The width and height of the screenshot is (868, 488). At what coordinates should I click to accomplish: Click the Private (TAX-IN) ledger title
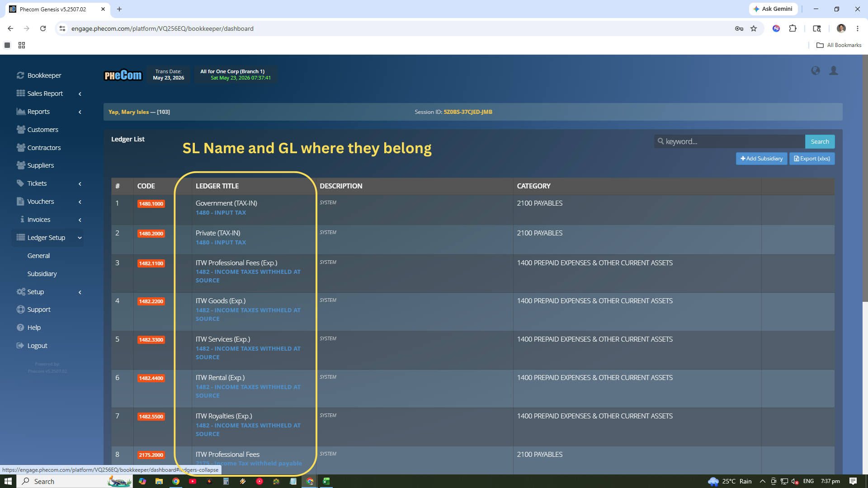[x=218, y=233]
